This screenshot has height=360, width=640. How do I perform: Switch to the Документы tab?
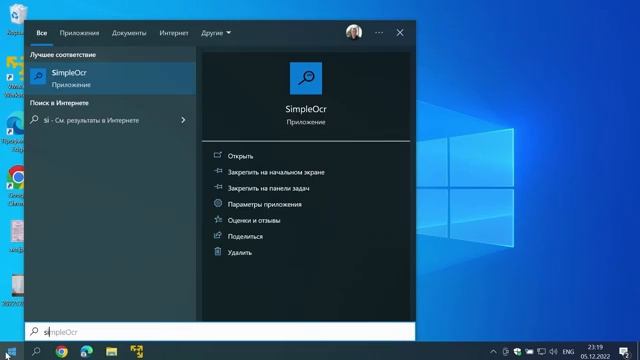[x=129, y=33]
